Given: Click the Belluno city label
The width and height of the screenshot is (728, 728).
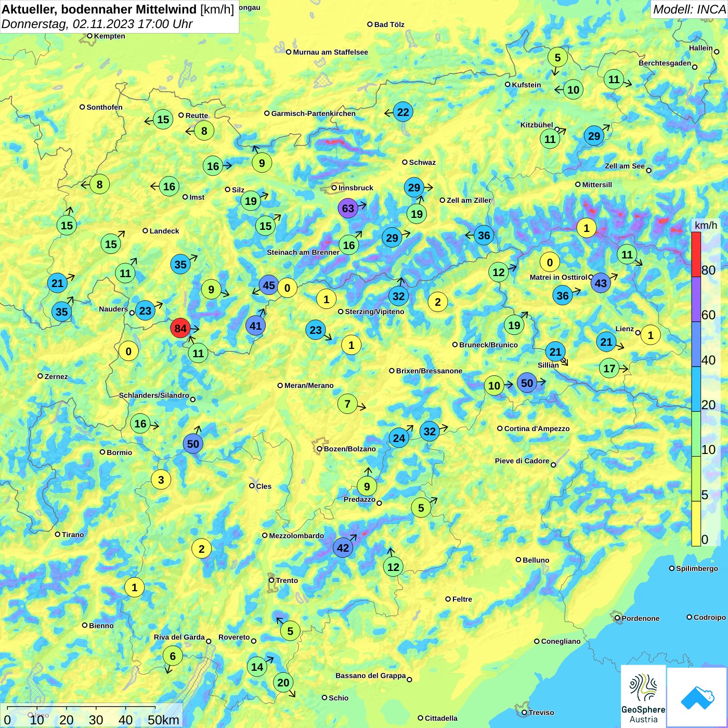Looking at the screenshot, I should [x=536, y=560].
